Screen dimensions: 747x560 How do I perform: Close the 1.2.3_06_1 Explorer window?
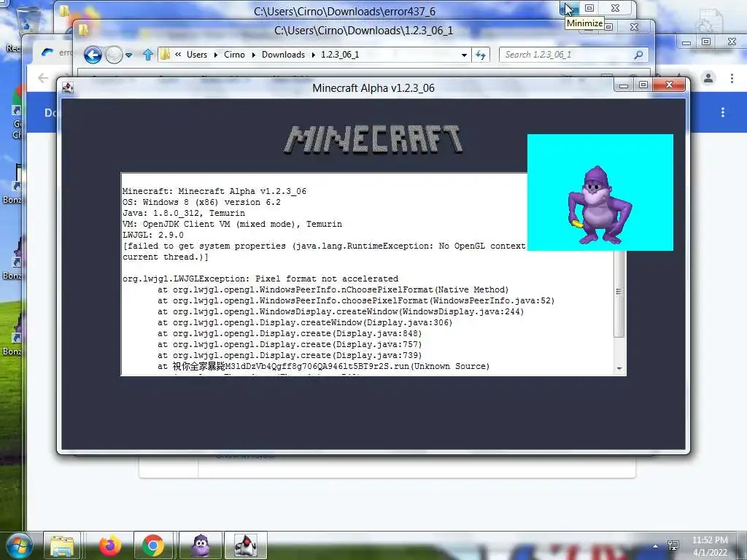coord(634,27)
